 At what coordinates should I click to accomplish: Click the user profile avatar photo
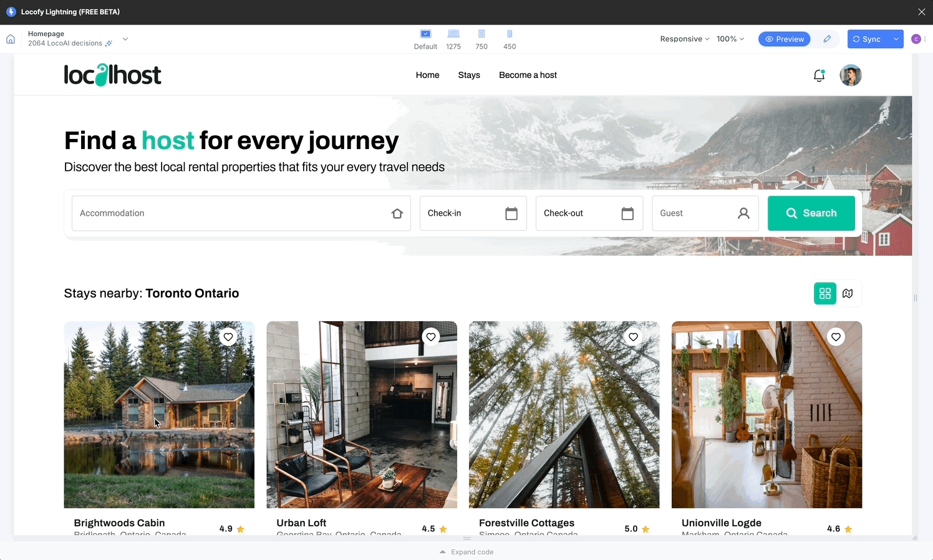[850, 75]
